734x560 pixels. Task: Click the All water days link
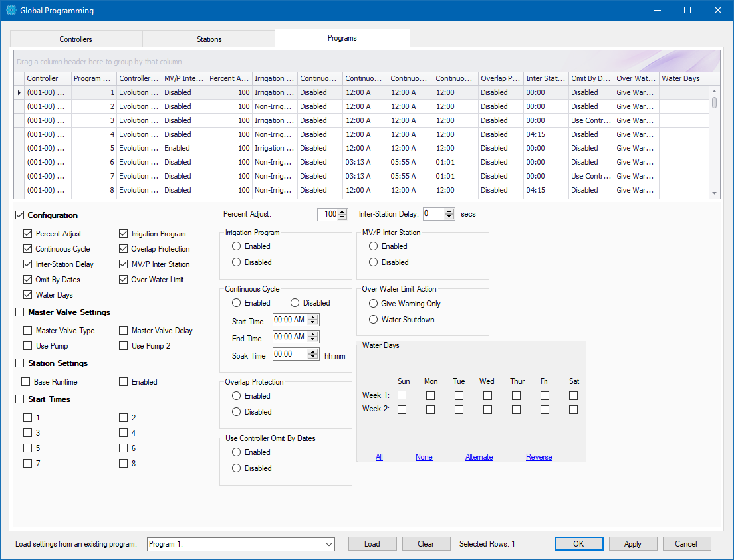click(x=379, y=457)
